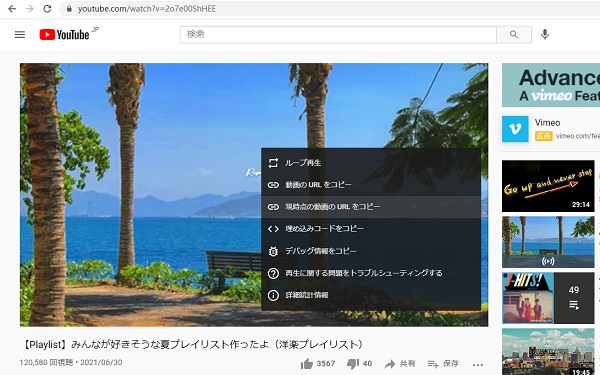Open the three-dot more actions menu

478,364
